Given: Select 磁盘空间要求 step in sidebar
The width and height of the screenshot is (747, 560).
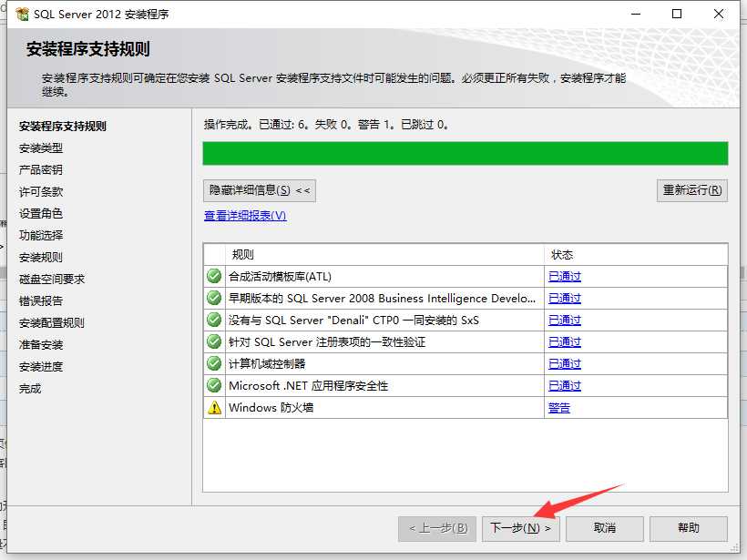Looking at the screenshot, I should (x=52, y=279).
